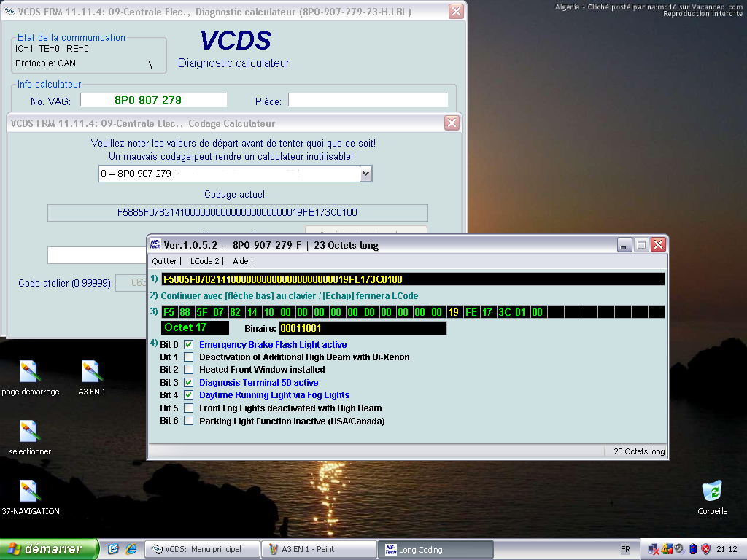This screenshot has height=560, width=747.
Task: Select byte cell 3C in octet row
Action: tap(504, 312)
